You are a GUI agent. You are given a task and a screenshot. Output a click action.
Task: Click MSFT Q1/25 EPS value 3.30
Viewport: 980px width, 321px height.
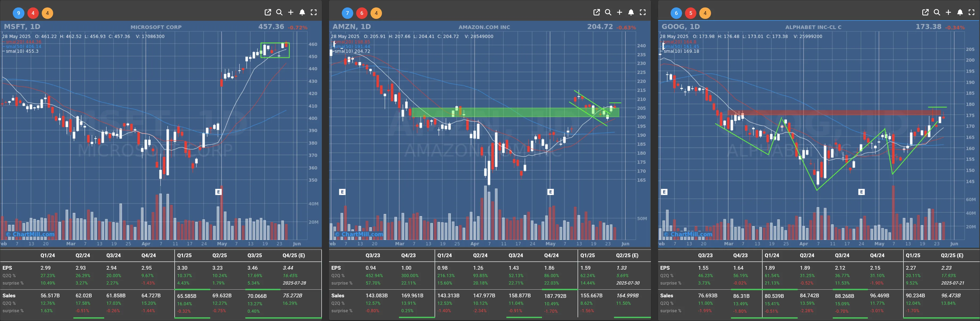point(182,268)
